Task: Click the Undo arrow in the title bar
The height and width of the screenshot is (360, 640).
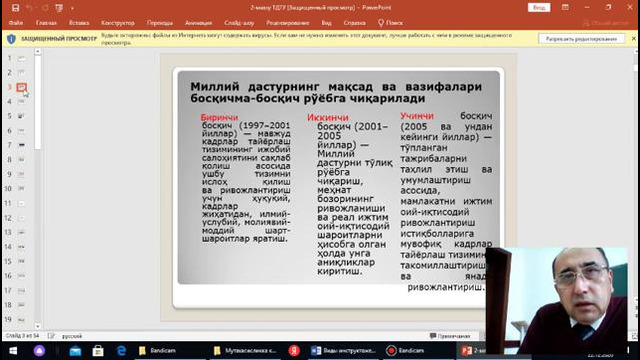Action: (x=29, y=8)
